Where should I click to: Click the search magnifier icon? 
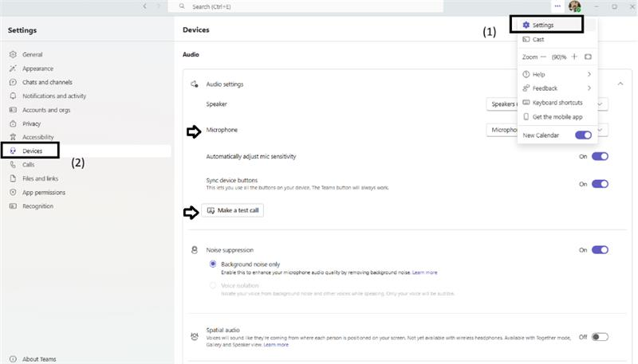click(x=182, y=6)
